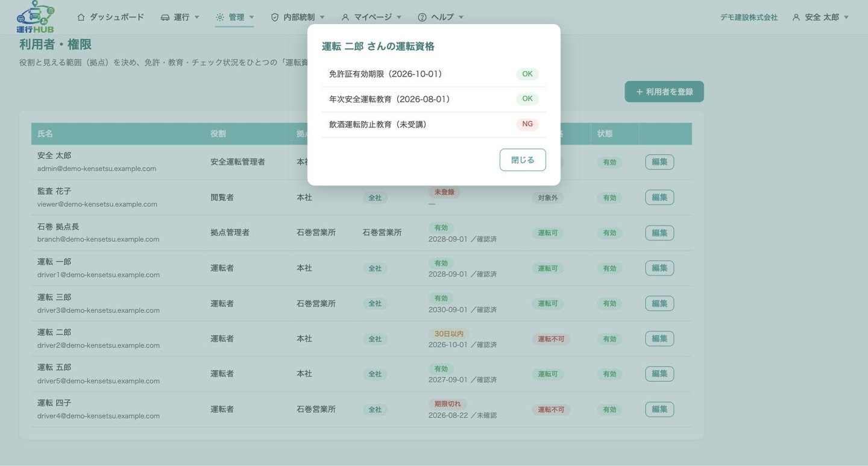
Task: Edit the 監査 花子 row
Action: (659, 197)
